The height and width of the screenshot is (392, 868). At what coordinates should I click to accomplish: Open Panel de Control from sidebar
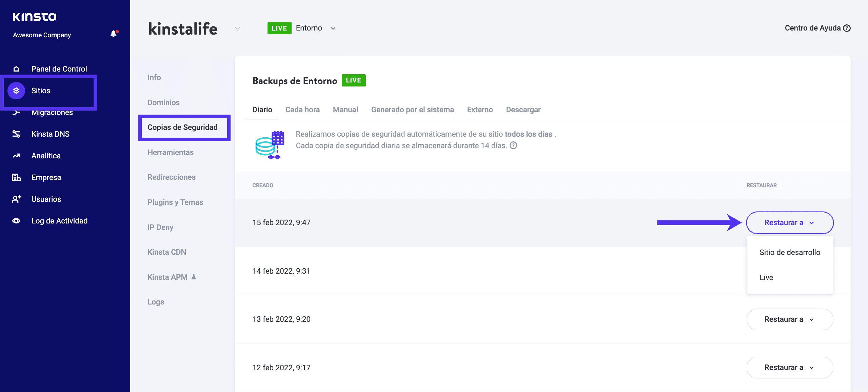tap(16, 68)
